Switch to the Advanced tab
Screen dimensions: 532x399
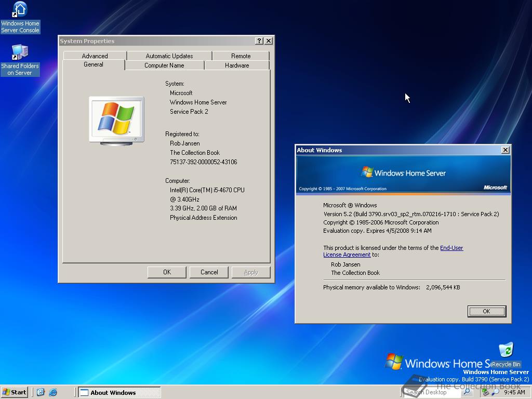tap(95, 56)
